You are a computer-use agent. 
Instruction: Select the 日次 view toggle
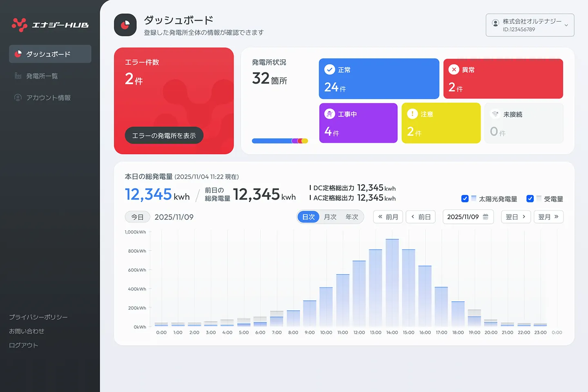click(x=309, y=217)
